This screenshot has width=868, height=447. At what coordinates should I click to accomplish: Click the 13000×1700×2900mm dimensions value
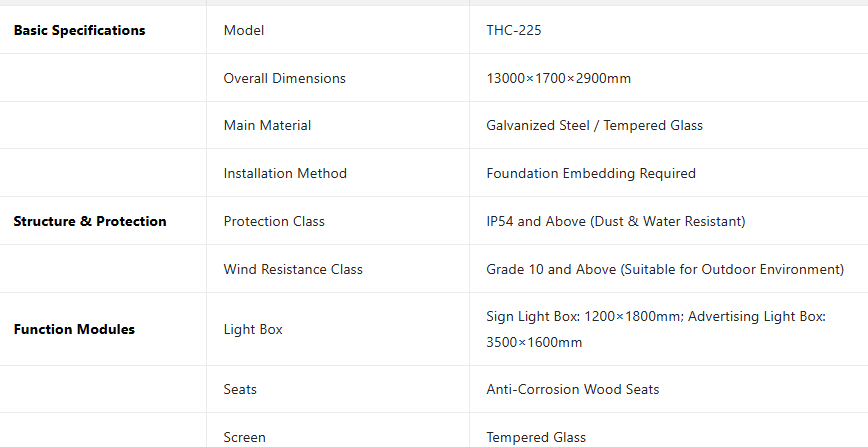(x=558, y=78)
